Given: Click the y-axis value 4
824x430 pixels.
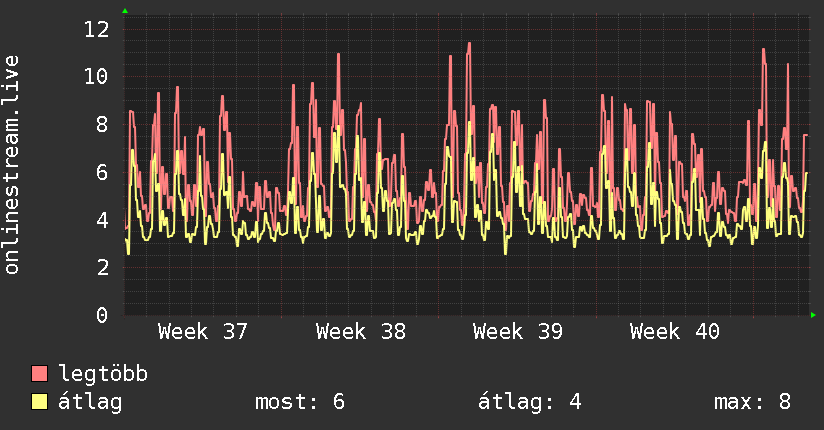Looking at the screenshot, I should [x=102, y=220].
